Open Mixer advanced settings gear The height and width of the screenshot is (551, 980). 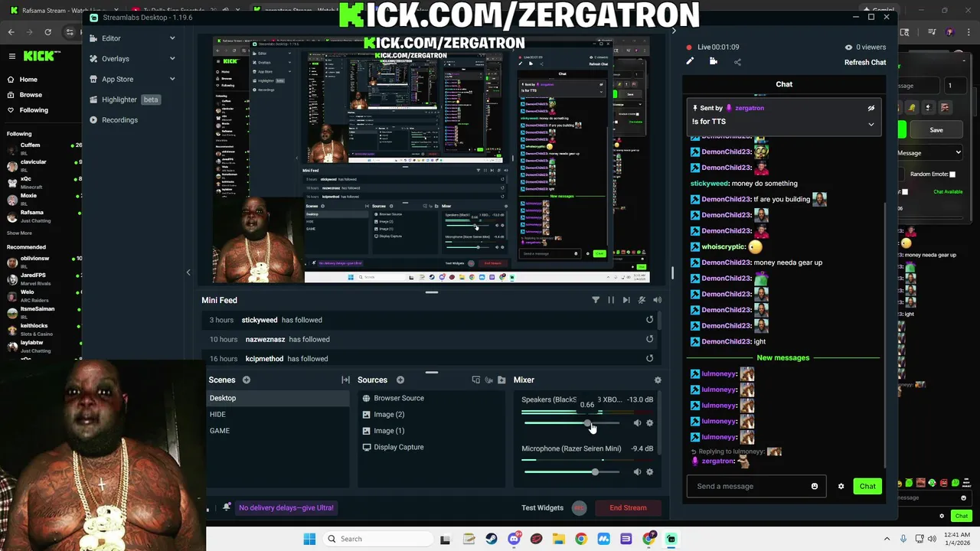click(x=658, y=380)
